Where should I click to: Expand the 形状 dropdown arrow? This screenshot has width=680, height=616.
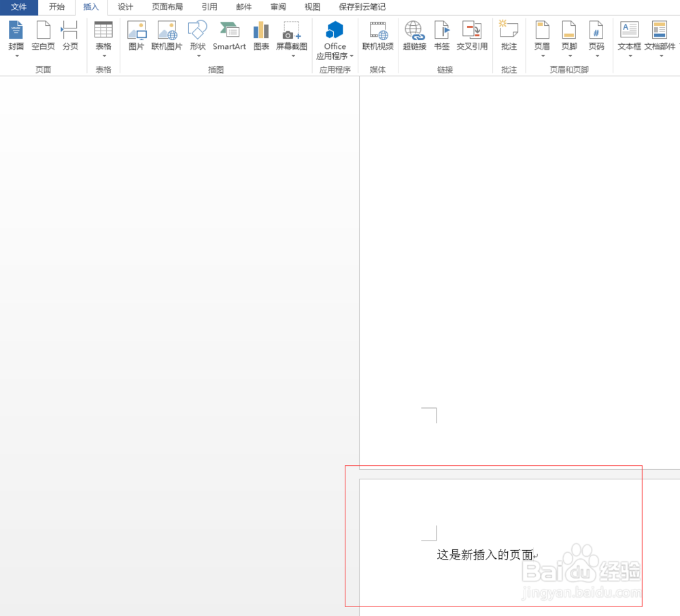(199, 56)
